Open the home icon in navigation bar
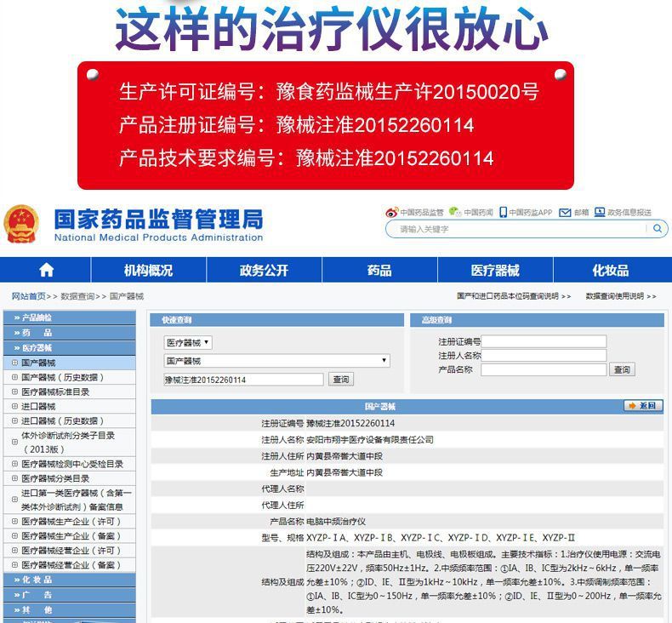The height and width of the screenshot is (623, 672). [46, 270]
